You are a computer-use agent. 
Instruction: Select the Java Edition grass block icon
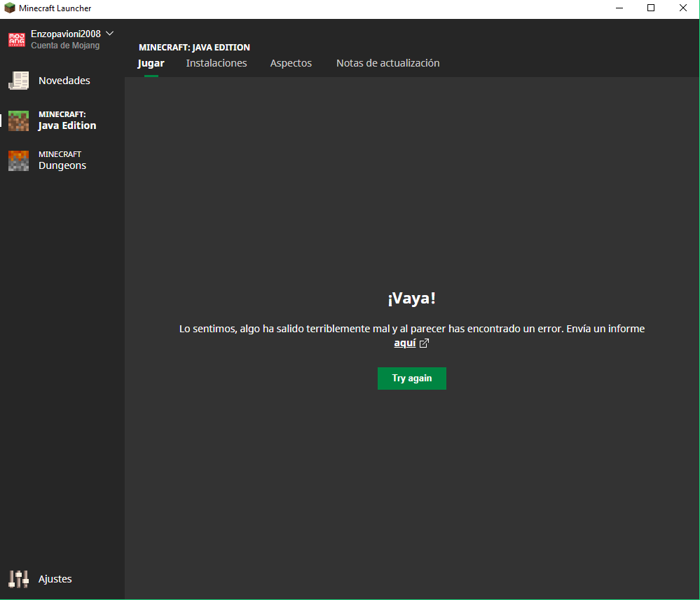pos(18,121)
